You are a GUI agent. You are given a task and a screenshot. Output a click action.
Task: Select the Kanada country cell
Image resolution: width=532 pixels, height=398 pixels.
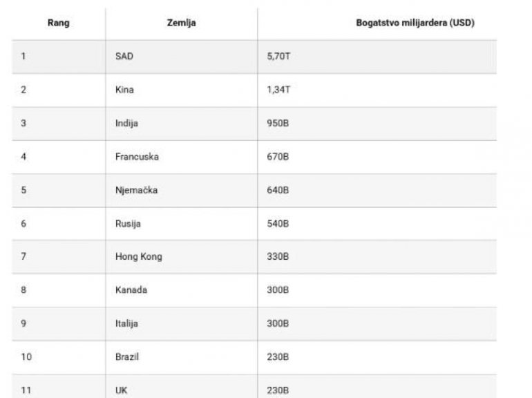(131, 290)
